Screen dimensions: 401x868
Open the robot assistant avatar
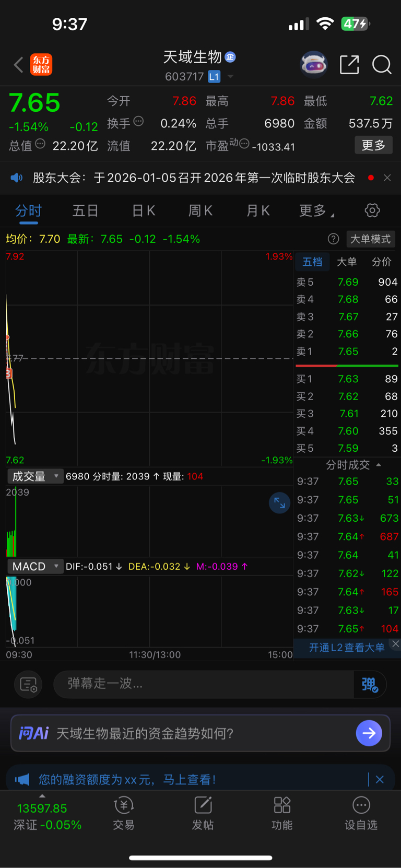point(314,64)
